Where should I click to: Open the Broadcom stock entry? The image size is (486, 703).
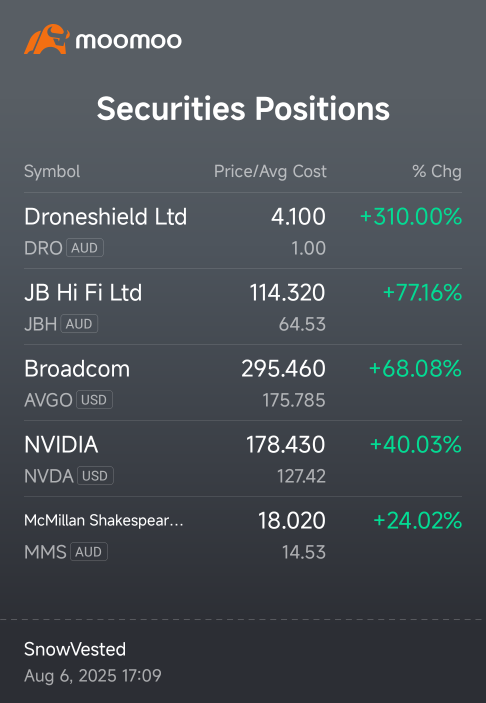point(243,382)
